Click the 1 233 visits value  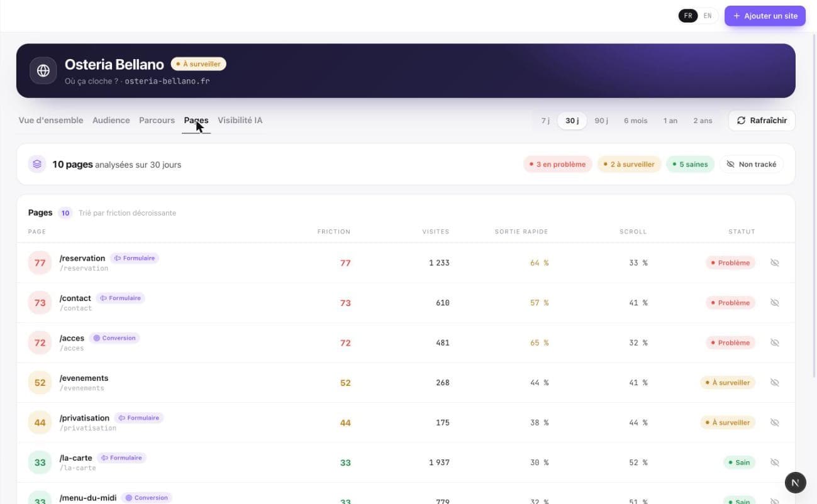[439, 263]
